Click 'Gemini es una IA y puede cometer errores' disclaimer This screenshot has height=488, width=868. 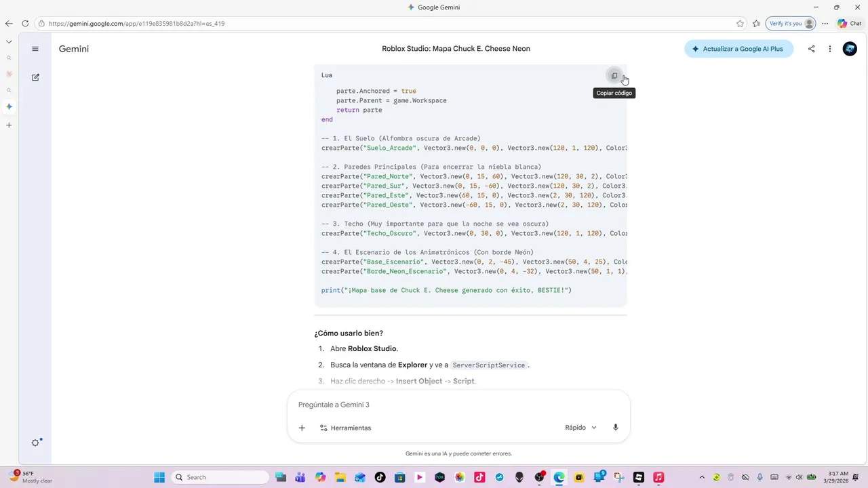(x=458, y=453)
